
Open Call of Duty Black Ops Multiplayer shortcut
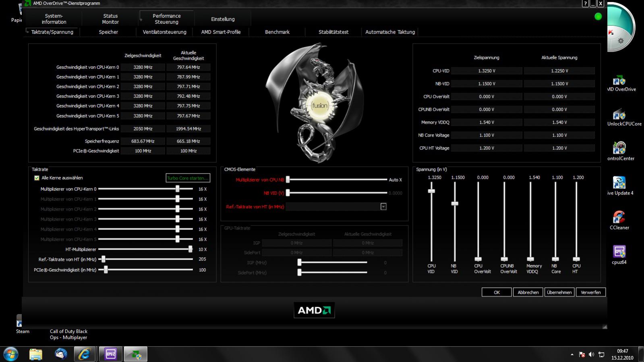(x=68, y=334)
